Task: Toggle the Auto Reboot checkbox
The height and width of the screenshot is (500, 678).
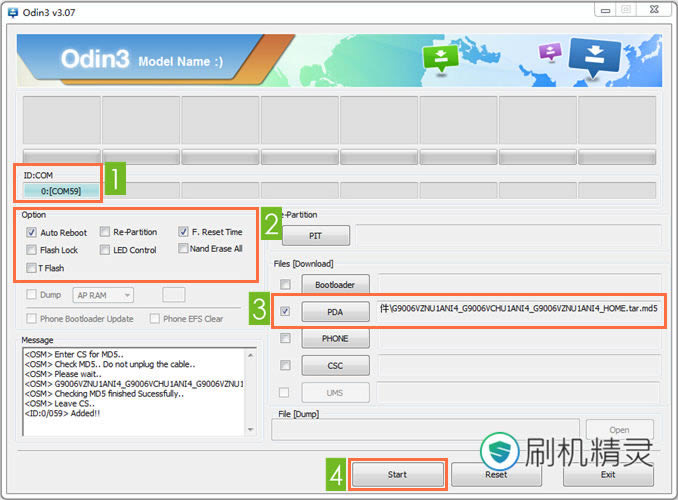Action: point(32,232)
